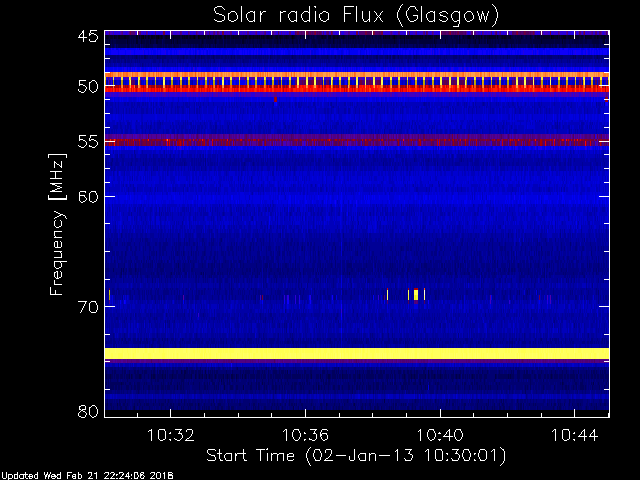Image resolution: width=640 pixels, height=480 pixels.
Task: Click the 10:36 time tick label
Action: click(x=305, y=435)
